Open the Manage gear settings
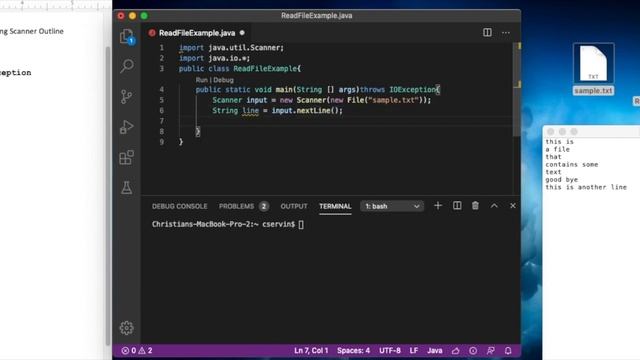Viewport: 640px width, 360px height. [x=127, y=328]
